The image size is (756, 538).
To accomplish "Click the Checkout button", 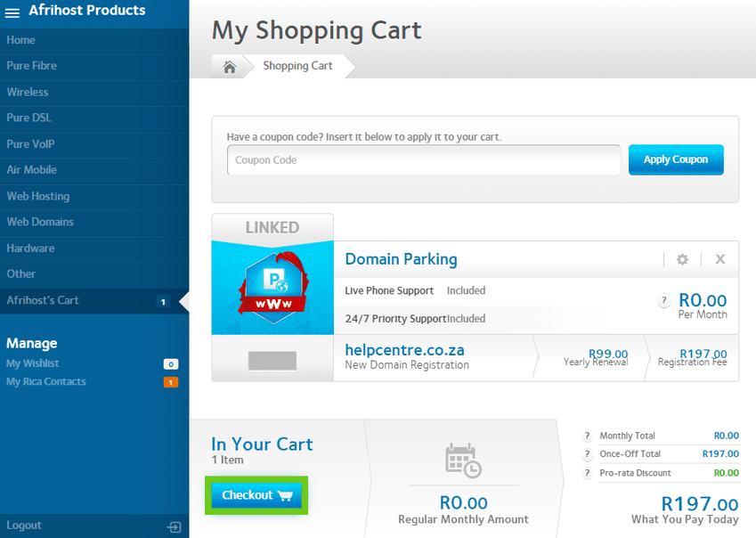I will 256,495.
